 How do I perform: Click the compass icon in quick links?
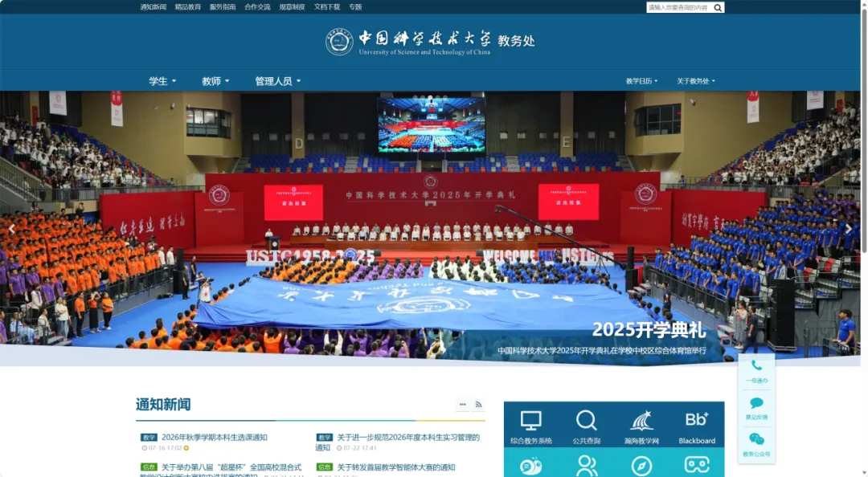coord(641,466)
